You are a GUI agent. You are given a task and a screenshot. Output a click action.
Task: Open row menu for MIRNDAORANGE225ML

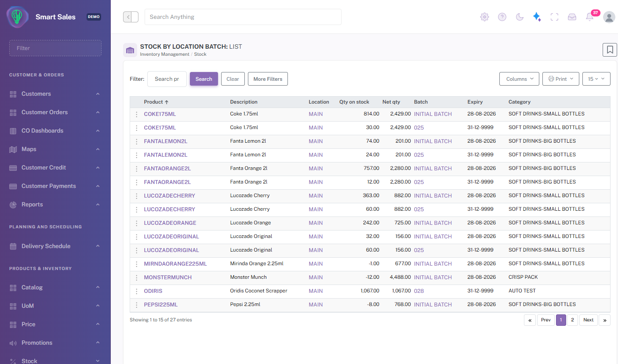click(x=137, y=264)
